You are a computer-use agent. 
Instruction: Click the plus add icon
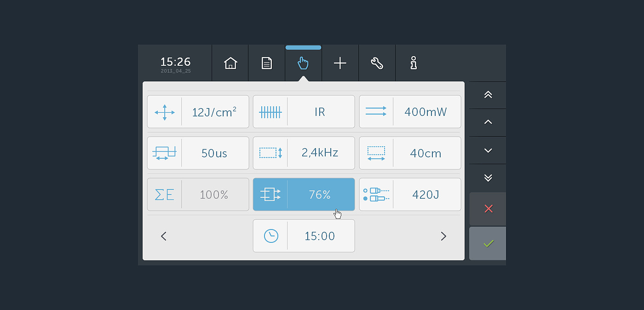[x=340, y=63]
